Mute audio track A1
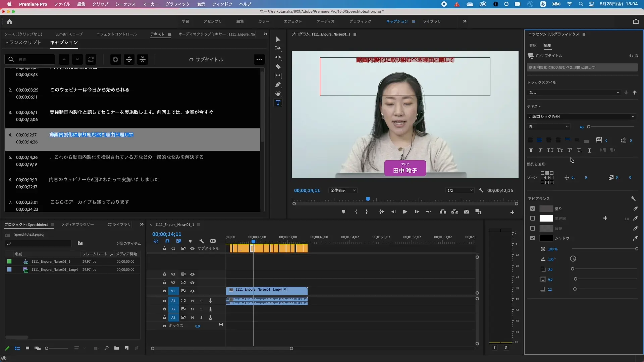The width and height of the screenshot is (644, 362). (x=192, y=301)
